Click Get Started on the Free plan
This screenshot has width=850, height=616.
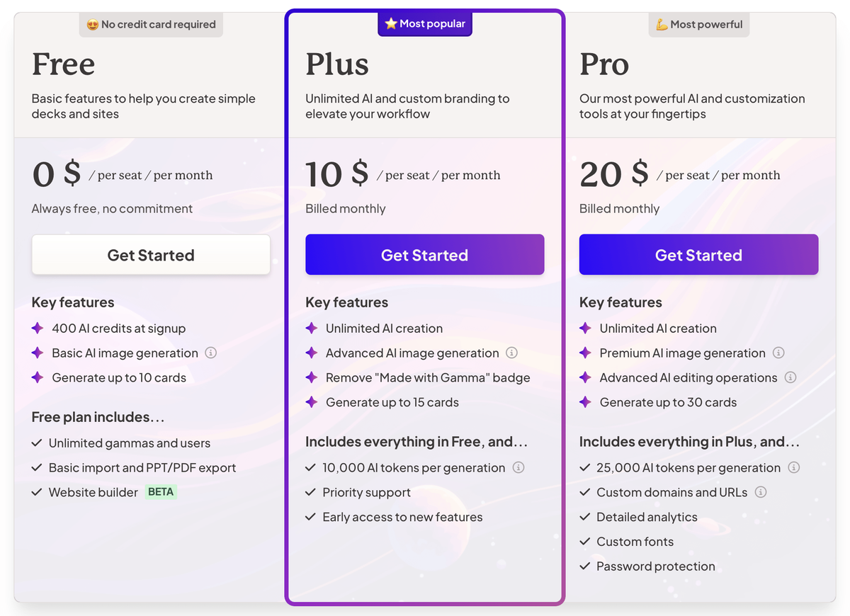tap(151, 255)
